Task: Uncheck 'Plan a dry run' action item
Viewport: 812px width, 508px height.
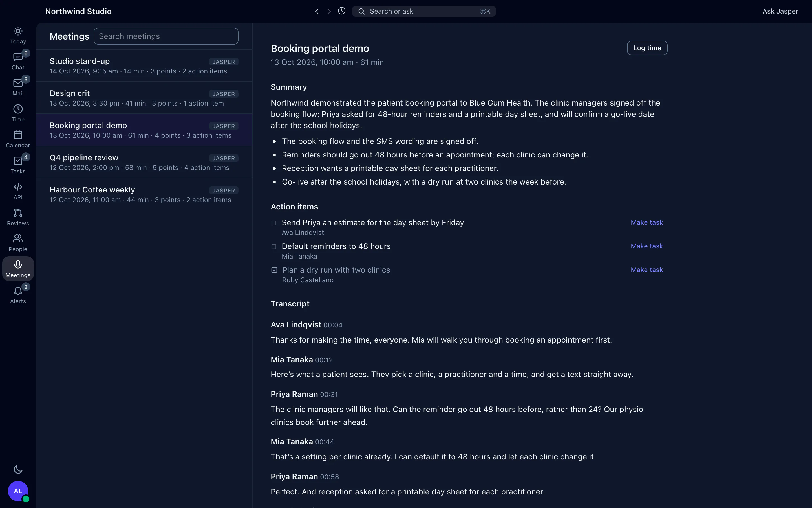Action: [x=274, y=270]
